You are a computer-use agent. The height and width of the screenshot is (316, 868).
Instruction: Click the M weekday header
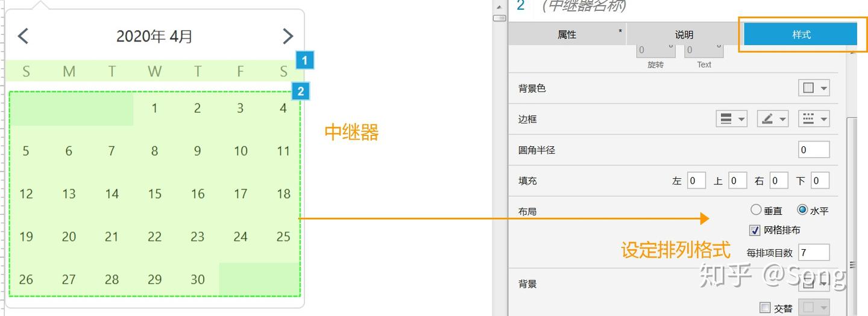pyautogui.click(x=69, y=72)
